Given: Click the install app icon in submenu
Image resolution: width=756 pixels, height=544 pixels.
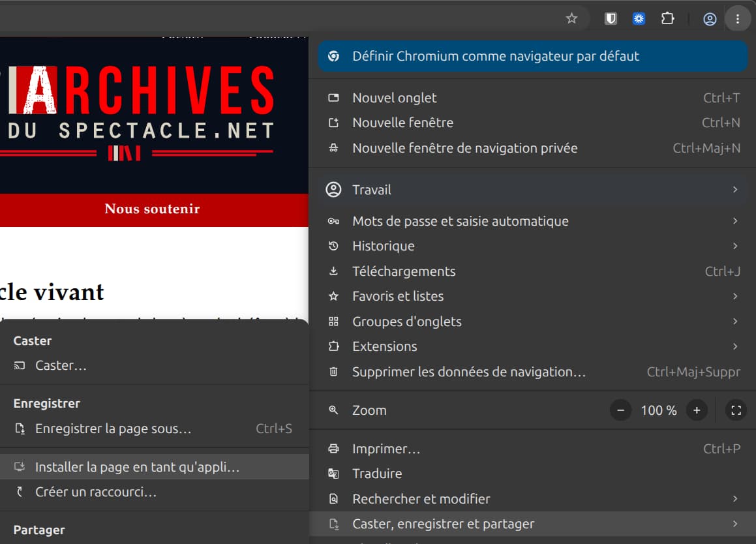Looking at the screenshot, I should coord(20,466).
